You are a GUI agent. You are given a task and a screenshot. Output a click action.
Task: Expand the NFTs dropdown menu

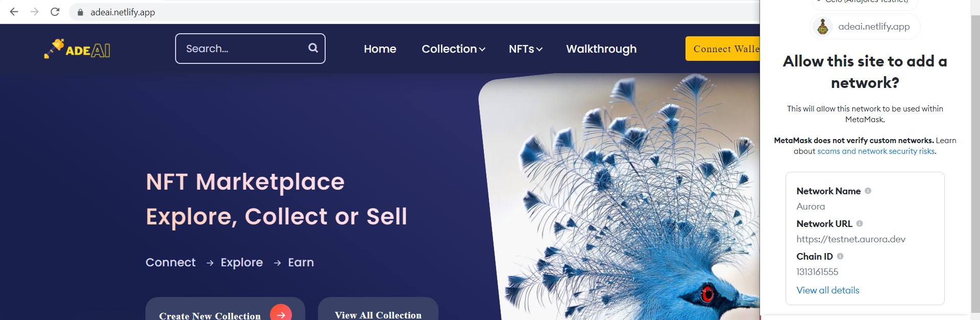tap(525, 49)
